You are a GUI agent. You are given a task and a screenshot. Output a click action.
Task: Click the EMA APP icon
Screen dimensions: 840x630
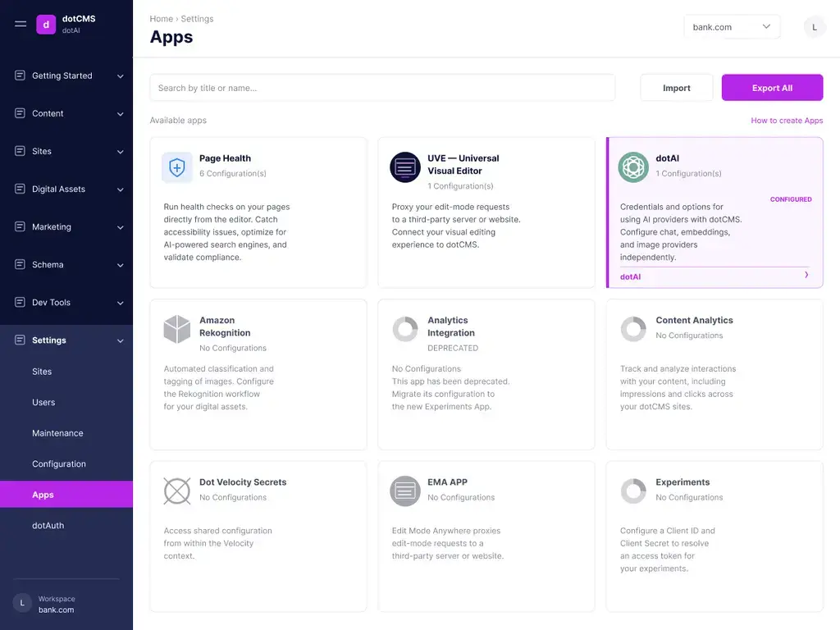(405, 491)
